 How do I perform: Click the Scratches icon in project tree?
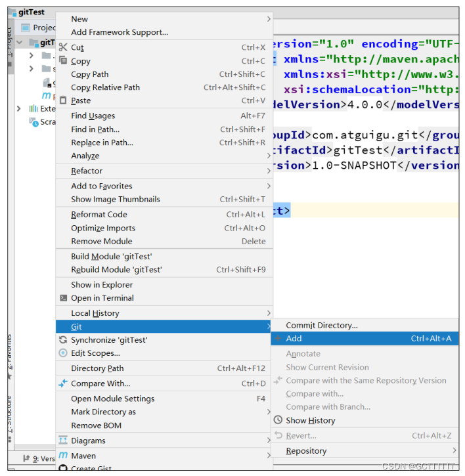coord(33,122)
